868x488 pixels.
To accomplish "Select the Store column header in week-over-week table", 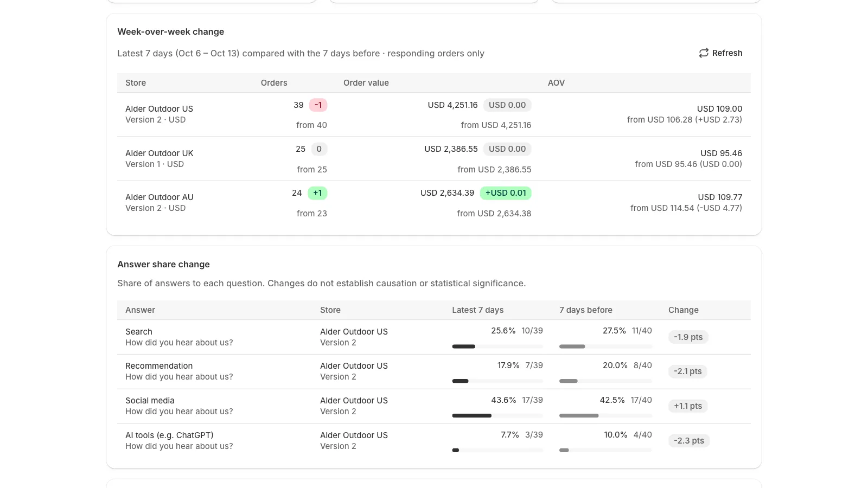I will tap(136, 83).
